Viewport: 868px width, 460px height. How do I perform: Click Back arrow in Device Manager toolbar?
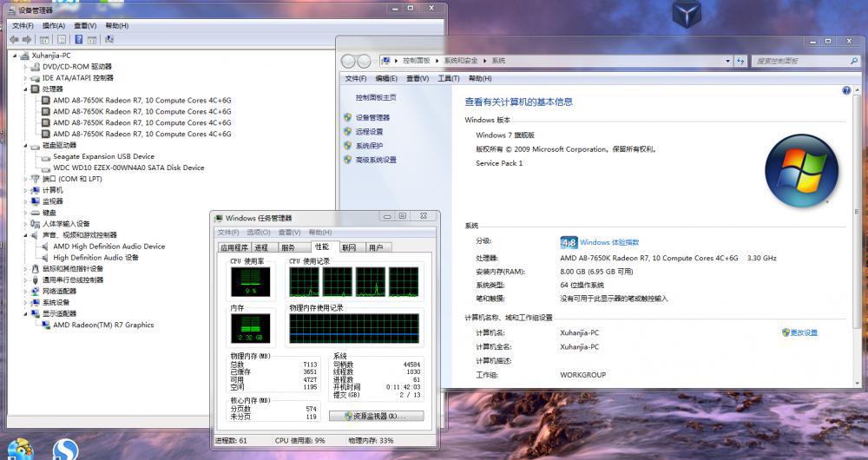[x=15, y=39]
